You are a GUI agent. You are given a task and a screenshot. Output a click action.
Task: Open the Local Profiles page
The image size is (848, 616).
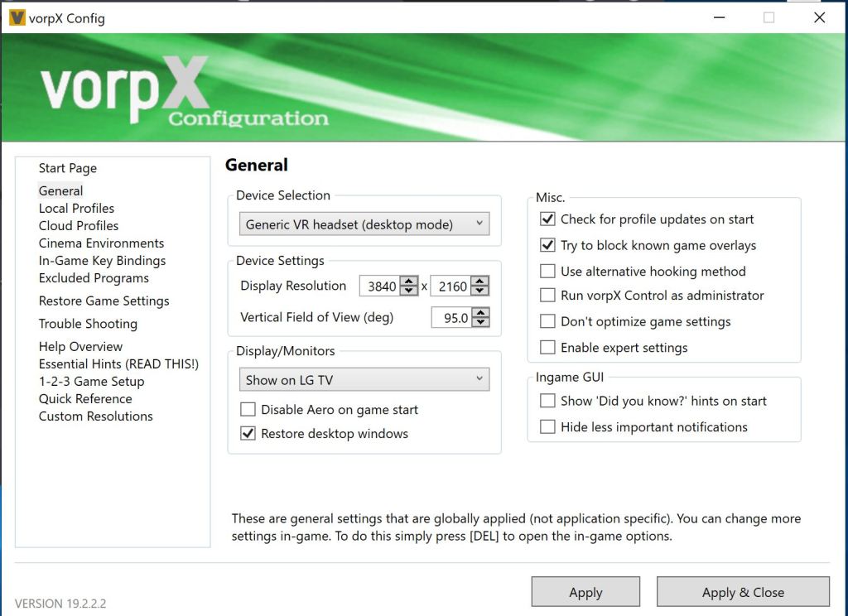tap(76, 209)
